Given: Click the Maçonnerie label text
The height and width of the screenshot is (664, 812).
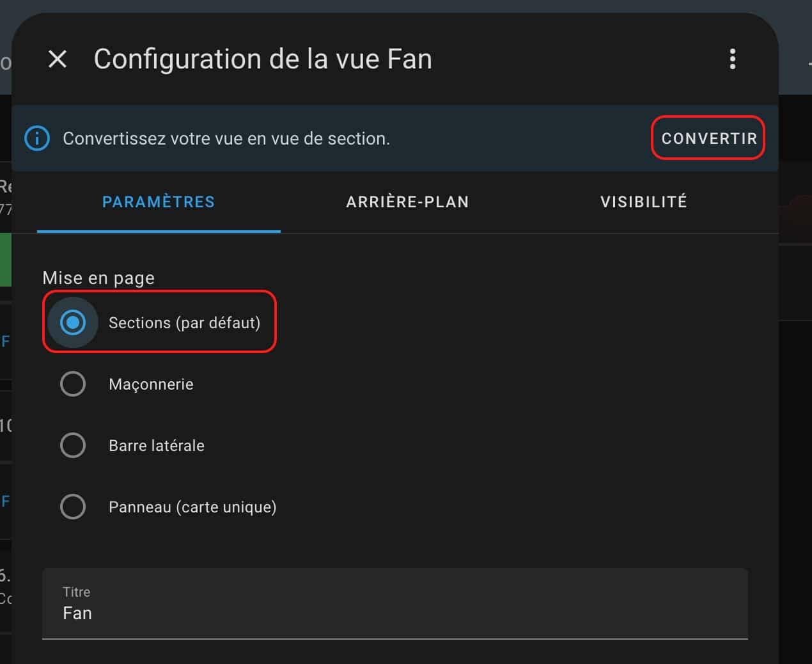Looking at the screenshot, I should [151, 384].
